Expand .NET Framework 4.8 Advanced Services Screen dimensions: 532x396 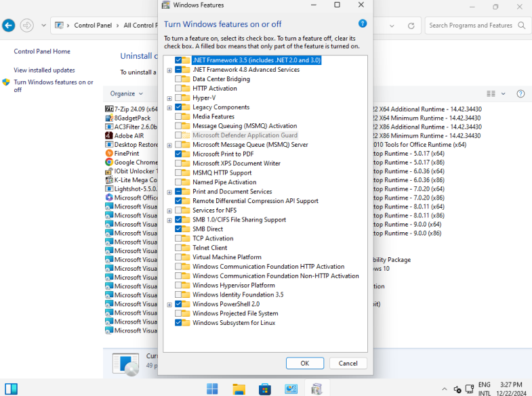coord(169,70)
